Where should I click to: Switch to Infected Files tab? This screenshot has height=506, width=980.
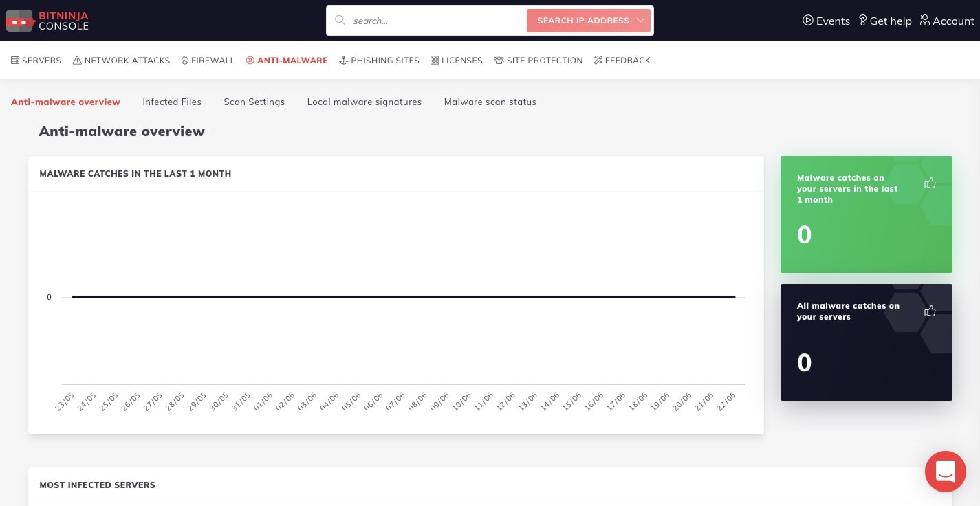point(172,102)
